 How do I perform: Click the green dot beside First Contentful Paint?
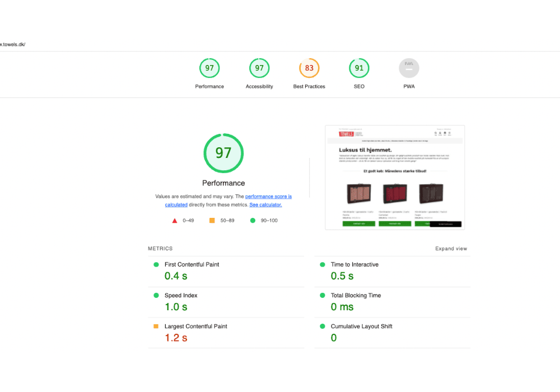[156, 264]
